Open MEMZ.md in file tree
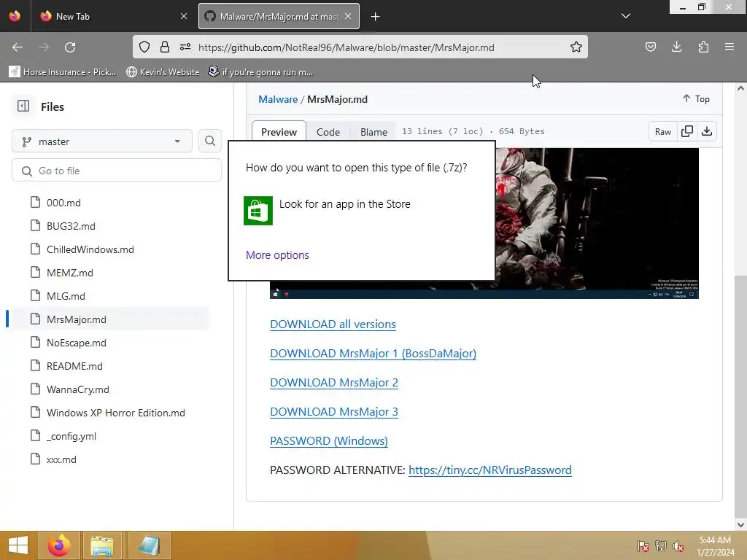 pos(69,273)
